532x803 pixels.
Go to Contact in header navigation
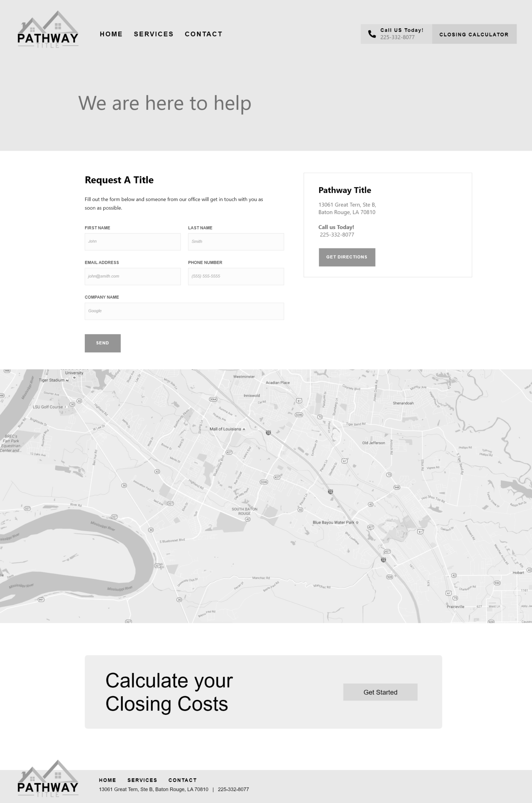pyautogui.click(x=203, y=34)
